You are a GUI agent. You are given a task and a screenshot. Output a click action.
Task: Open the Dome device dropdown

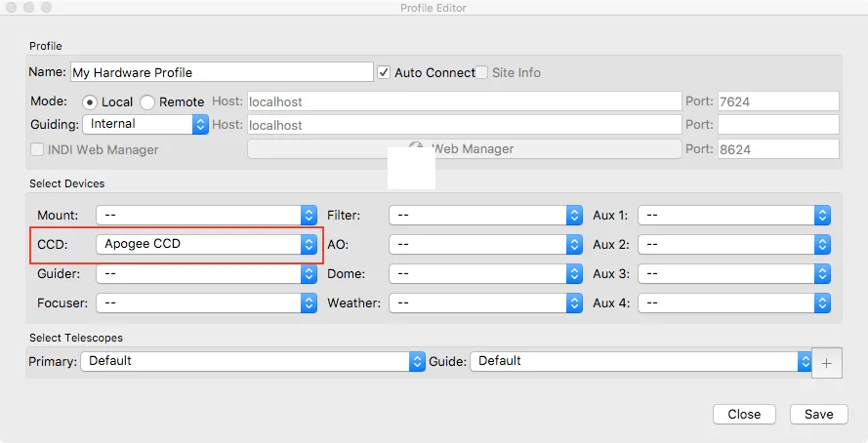[485, 274]
